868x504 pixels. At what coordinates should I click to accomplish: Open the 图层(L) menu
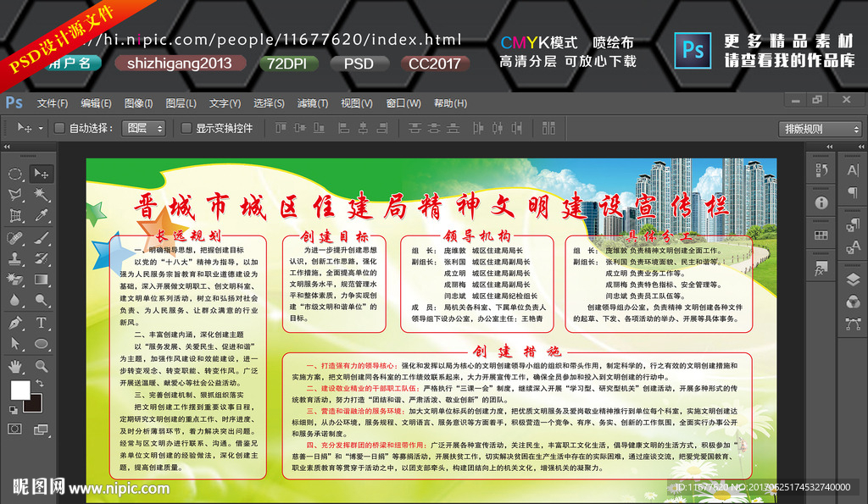[181, 103]
